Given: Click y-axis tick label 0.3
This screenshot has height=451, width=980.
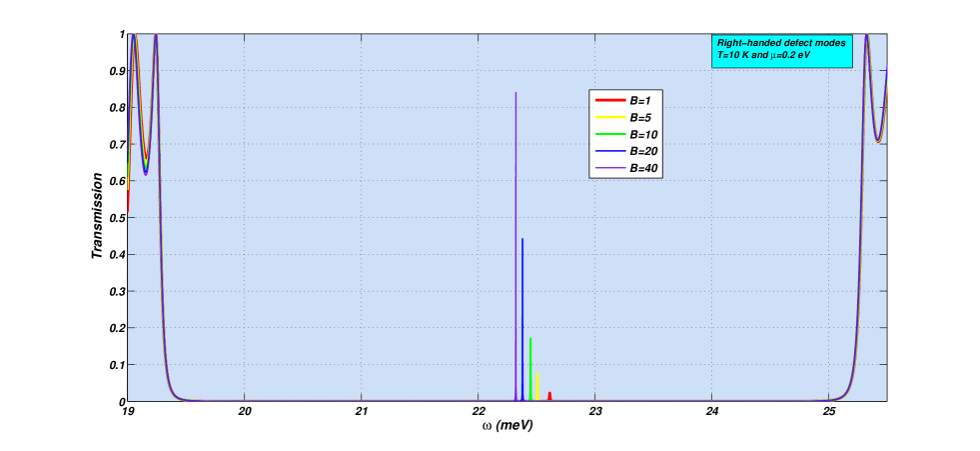Looking at the screenshot, I should pyautogui.click(x=117, y=291).
